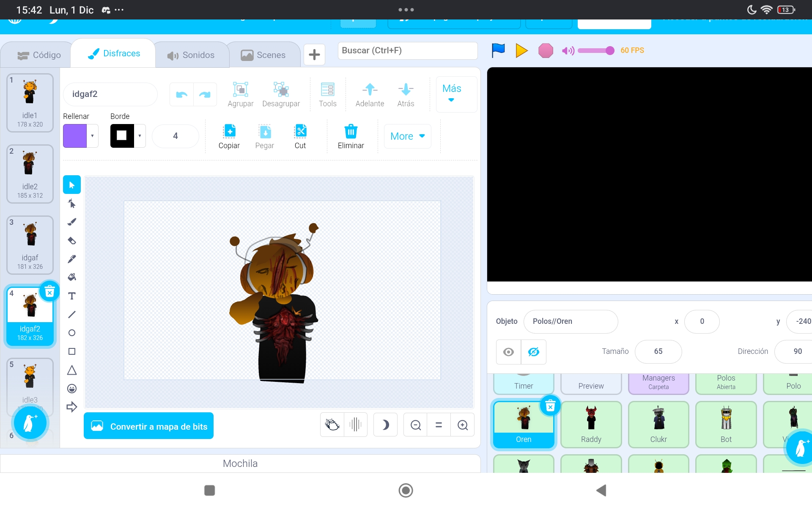Click the green flag to start
This screenshot has height=508, width=812.
coord(498,50)
